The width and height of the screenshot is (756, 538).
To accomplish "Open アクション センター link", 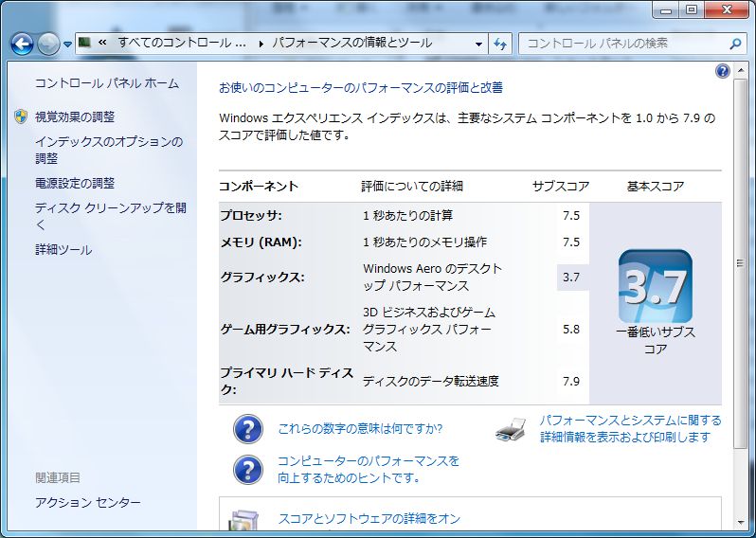I will pos(88,503).
